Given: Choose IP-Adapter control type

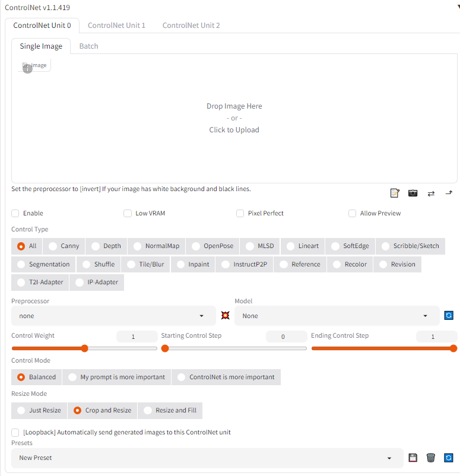Looking at the screenshot, I should coord(97,283).
